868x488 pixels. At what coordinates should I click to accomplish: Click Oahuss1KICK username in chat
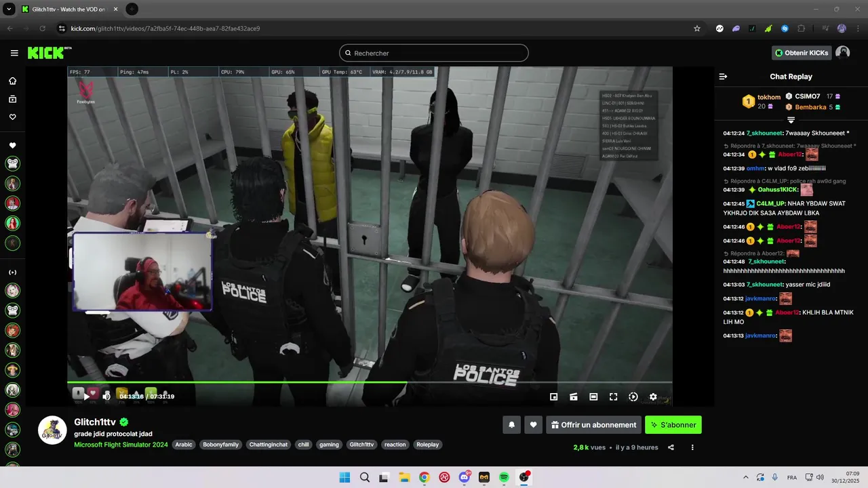coord(777,190)
